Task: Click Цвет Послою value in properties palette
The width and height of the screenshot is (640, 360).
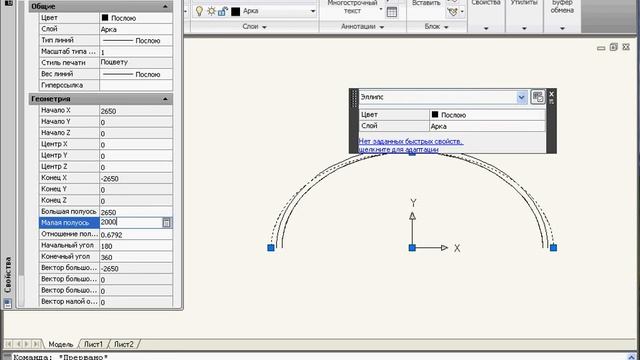Action: coord(136,18)
